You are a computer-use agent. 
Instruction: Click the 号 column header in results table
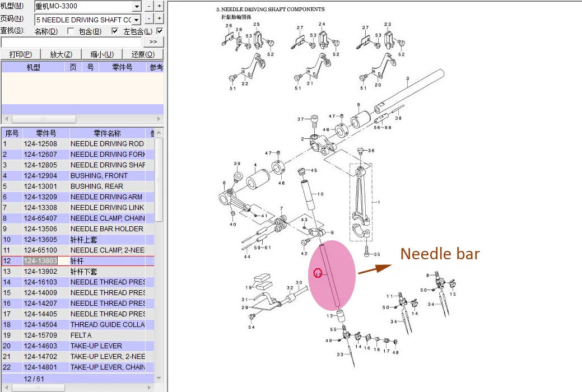point(90,67)
